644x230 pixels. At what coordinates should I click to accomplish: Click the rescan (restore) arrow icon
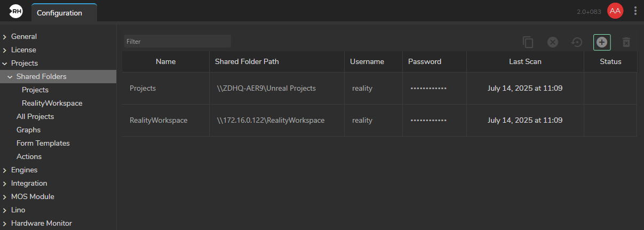tap(577, 42)
